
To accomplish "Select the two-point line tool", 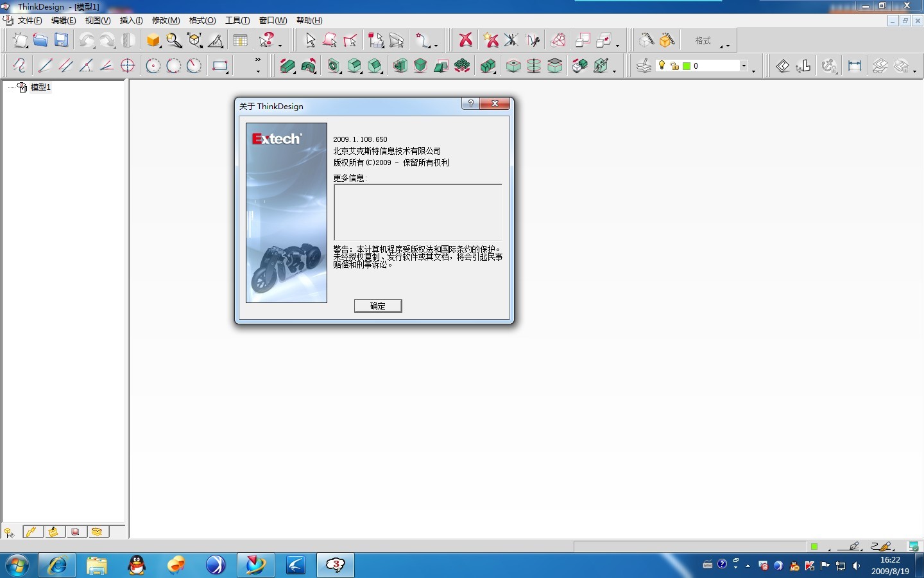I will [x=45, y=66].
